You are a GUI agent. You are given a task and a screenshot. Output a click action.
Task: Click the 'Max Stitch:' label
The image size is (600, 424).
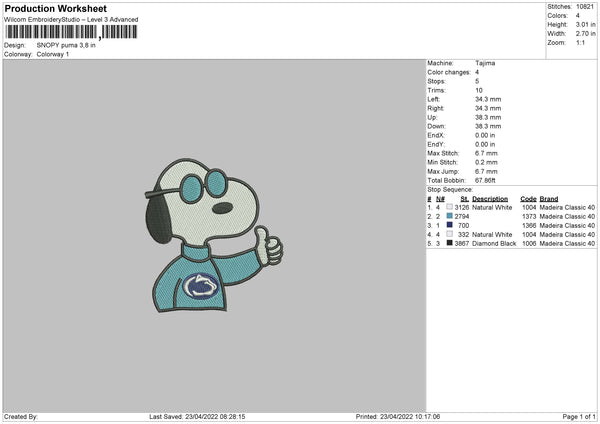click(x=443, y=153)
